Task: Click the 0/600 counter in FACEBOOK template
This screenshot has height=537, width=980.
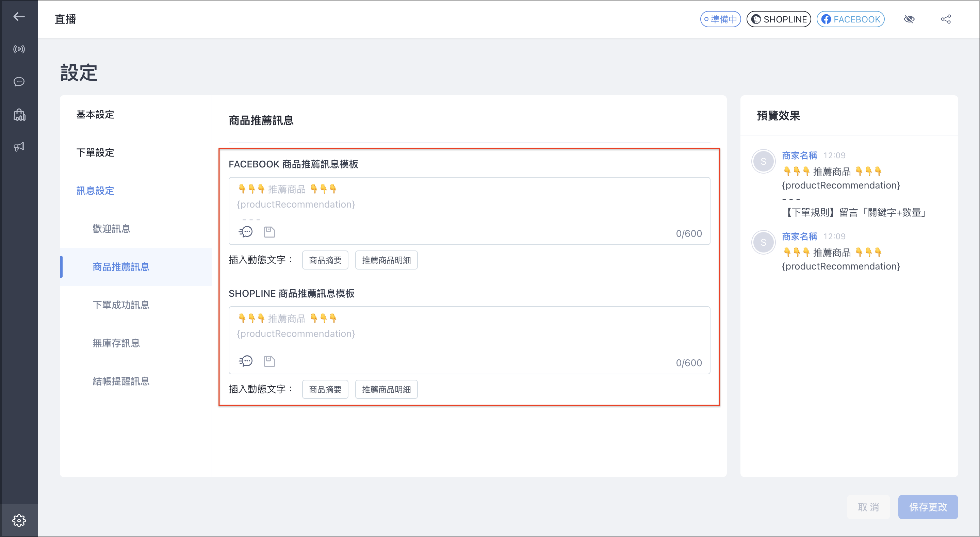Action: click(689, 233)
